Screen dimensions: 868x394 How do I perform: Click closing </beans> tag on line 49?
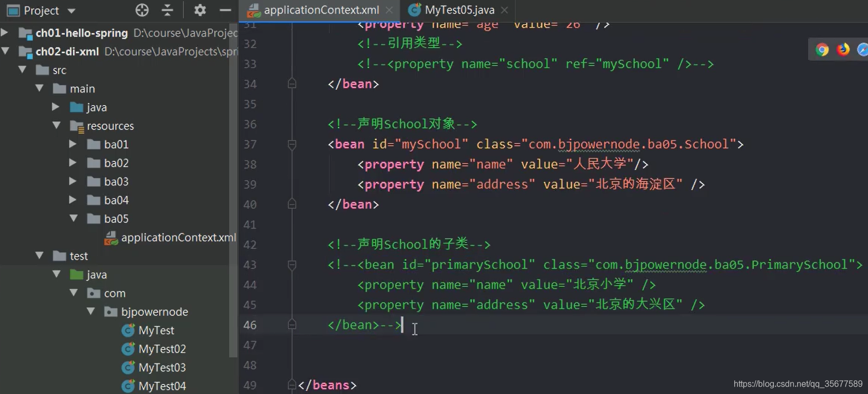pyautogui.click(x=327, y=385)
